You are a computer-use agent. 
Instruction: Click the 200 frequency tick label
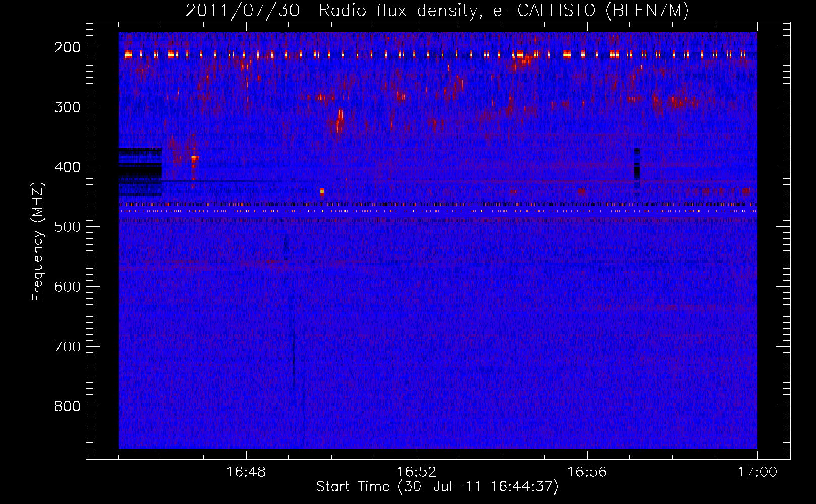pos(68,47)
